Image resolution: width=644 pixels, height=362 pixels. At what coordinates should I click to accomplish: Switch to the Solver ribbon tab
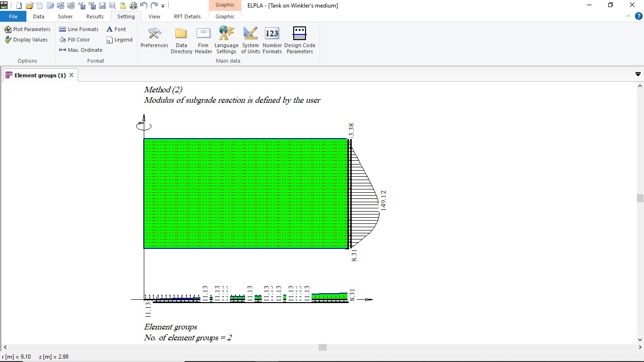[x=65, y=16]
